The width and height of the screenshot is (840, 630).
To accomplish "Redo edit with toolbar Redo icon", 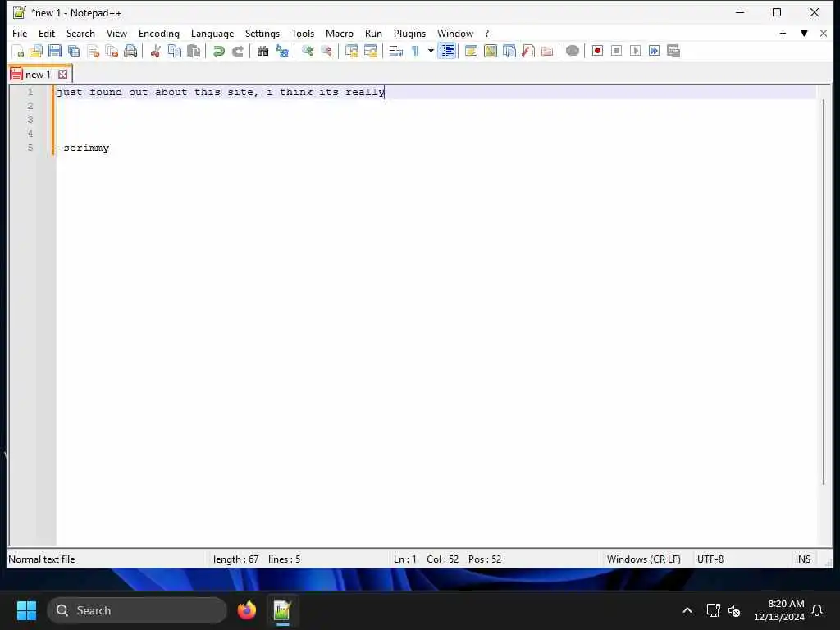I will coord(238,52).
